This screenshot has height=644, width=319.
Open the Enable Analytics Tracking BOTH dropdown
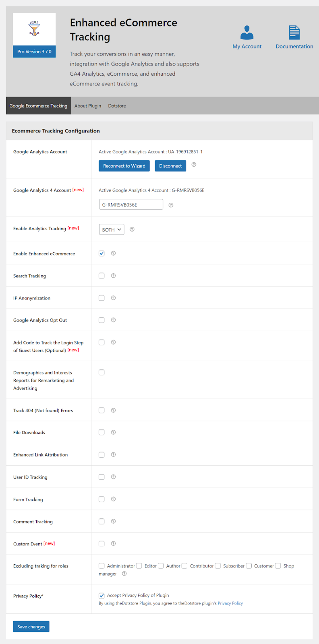click(112, 229)
